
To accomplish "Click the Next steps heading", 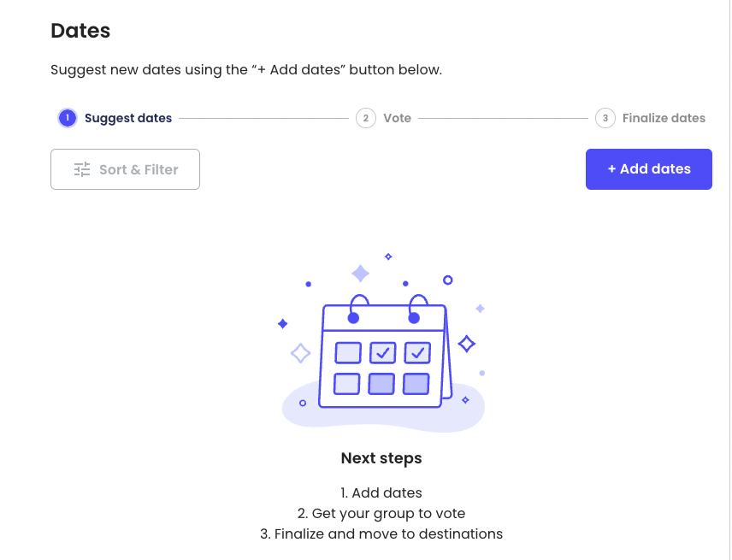I will (381, 458).
